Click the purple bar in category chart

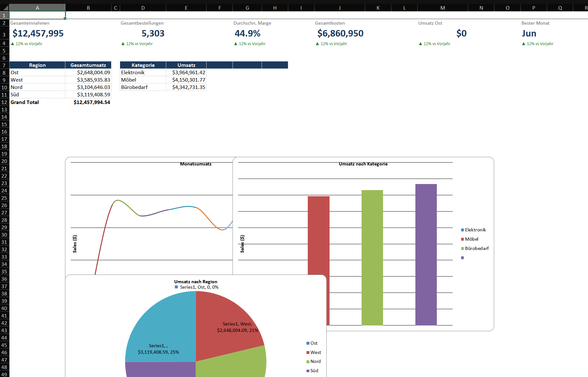(426, 254)
